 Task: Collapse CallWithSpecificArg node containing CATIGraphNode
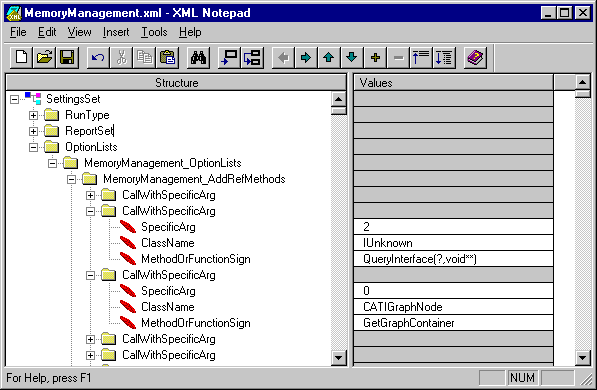click(x=91, y=275)
